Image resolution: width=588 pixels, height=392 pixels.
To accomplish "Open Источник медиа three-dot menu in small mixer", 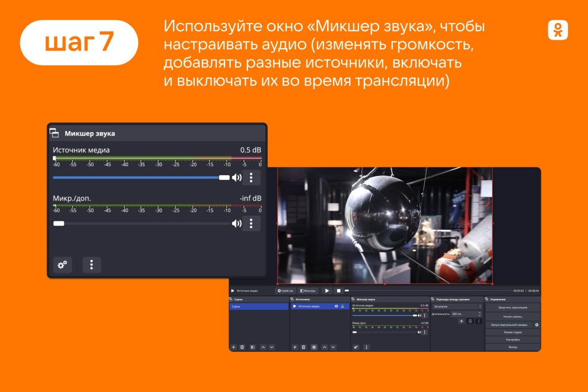I will pyautogui.click(x=425, y=316).
